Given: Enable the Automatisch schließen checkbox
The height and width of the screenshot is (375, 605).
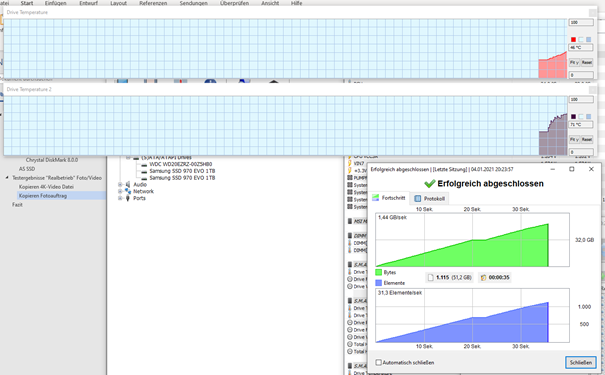Looking at the screenshot, I should [379, 362].
